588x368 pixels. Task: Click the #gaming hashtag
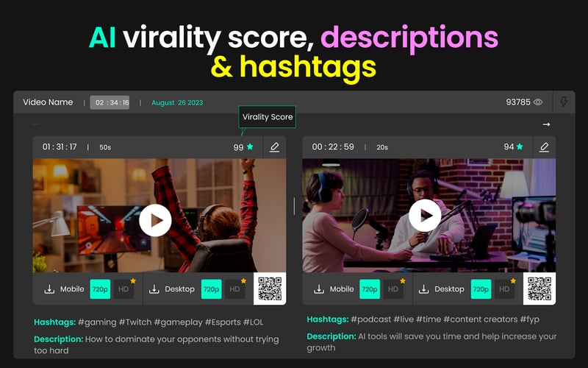(x=97, y=322)
